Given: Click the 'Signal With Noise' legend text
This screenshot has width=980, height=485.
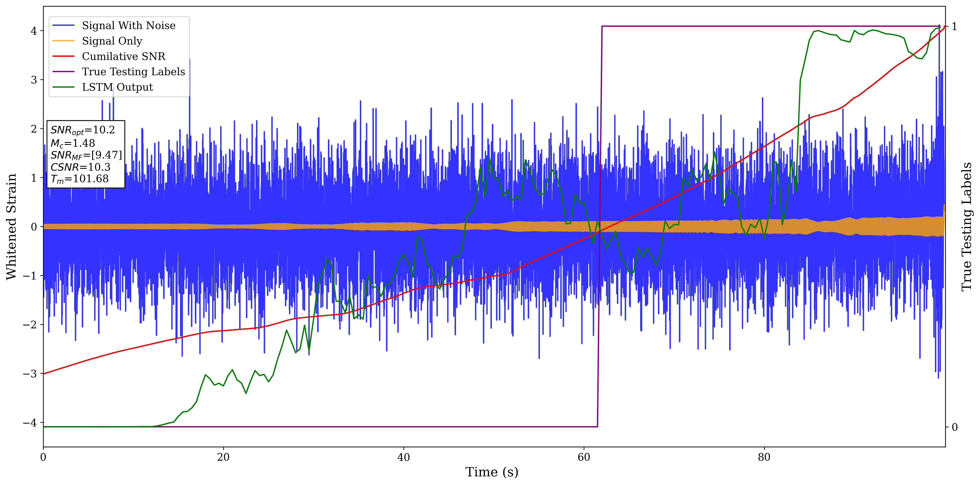Looking at the screenshot, I should point(129,26).
